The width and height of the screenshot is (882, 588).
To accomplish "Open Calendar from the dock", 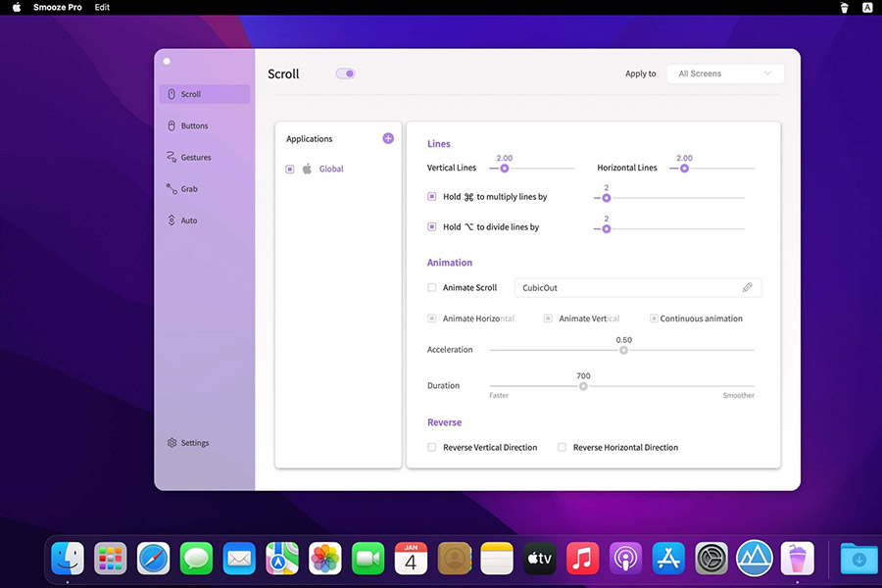I will pos(411,559).
